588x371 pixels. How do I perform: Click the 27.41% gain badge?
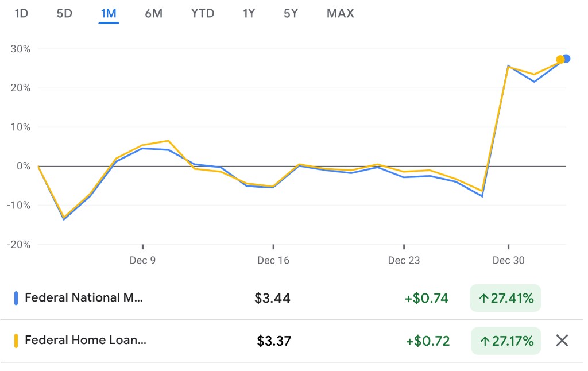(505, 298)
